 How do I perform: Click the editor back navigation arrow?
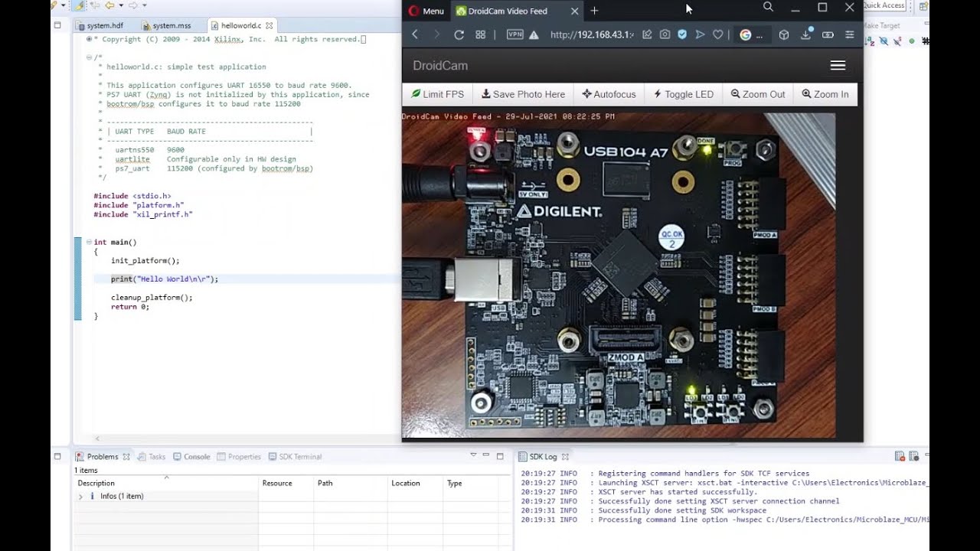(109, 5)
